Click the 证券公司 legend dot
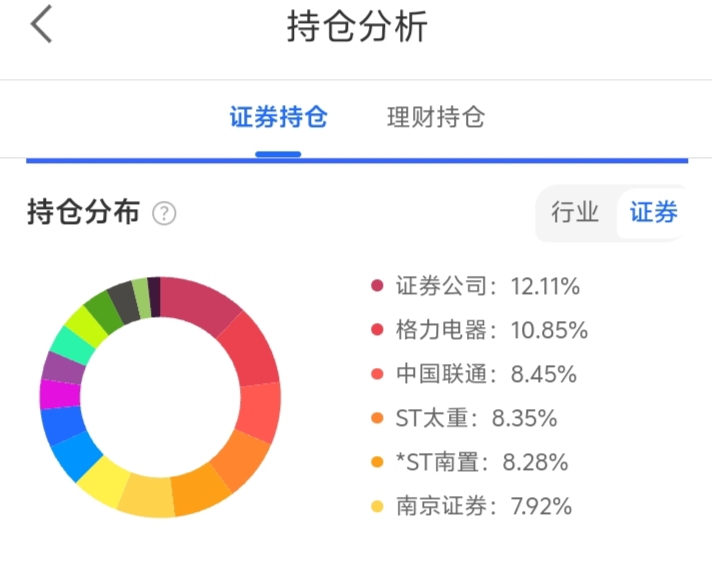The image size is (712, 576). click(377, 286)
